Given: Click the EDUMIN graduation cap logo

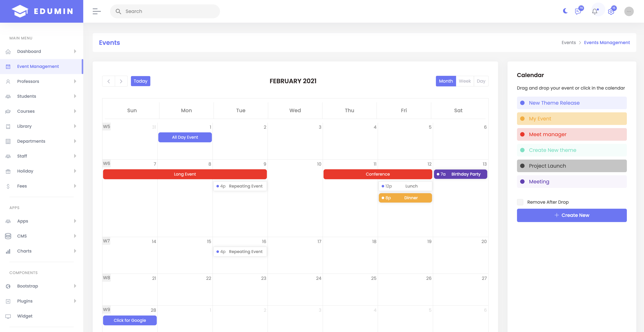Looking at the screenshot, I should coord(20,11).
